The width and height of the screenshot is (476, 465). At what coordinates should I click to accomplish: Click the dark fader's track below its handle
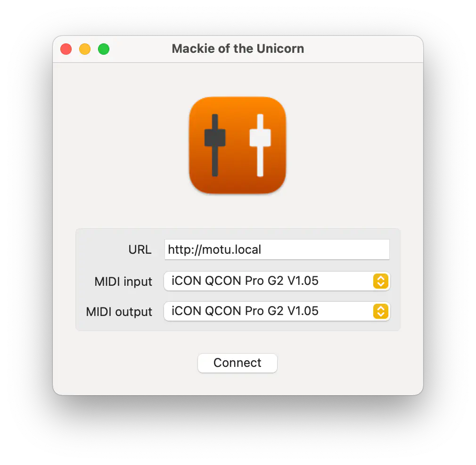click(x=215, y=161)
